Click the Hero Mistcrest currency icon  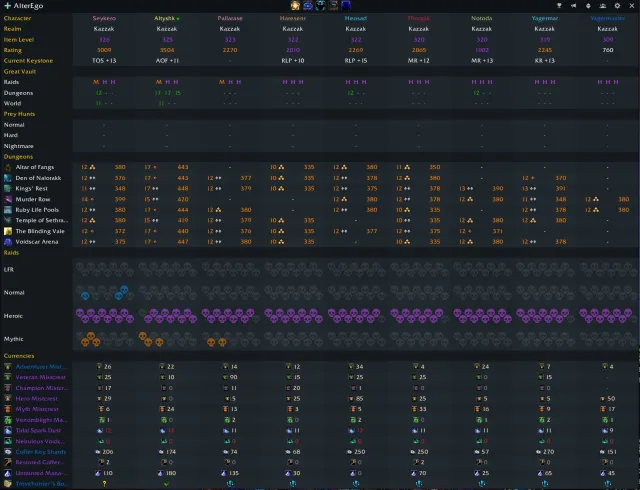8,399
